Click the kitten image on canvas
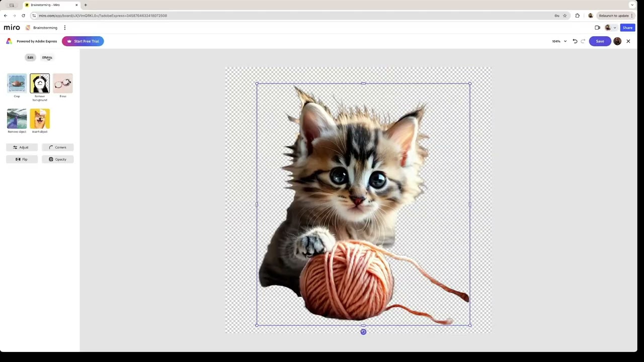This screenshot has height=362, width=644. coord(363,205)
